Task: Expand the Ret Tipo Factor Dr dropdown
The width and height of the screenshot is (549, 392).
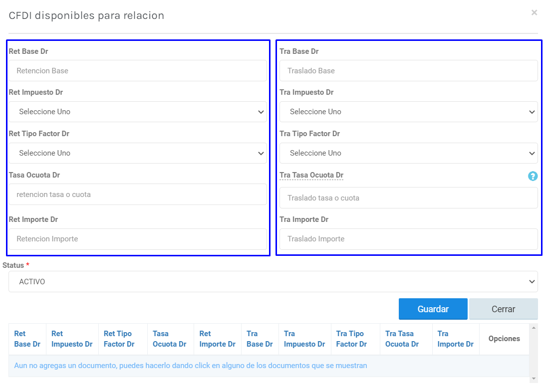Action: point(138,153)
